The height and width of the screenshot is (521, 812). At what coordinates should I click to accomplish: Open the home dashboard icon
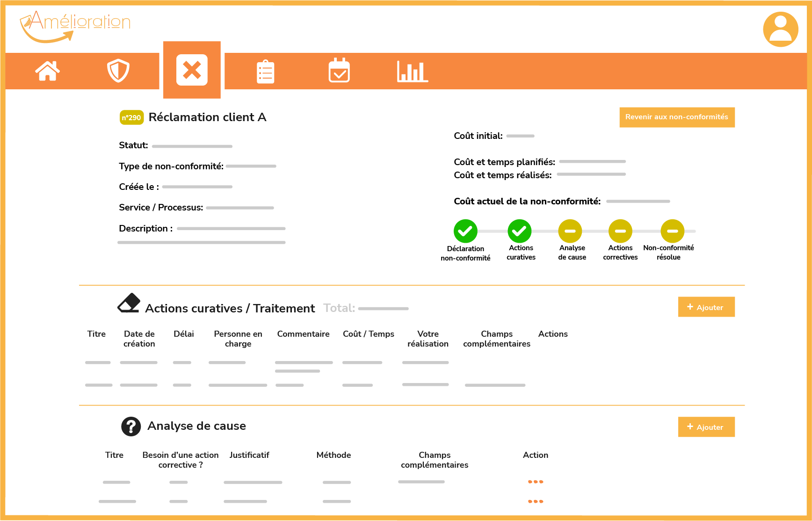[48, 71]
